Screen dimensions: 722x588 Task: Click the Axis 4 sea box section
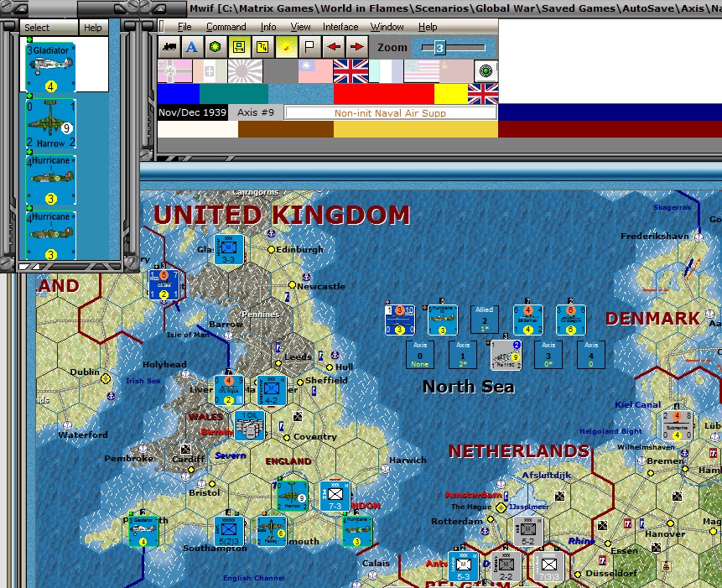point(591,355)
